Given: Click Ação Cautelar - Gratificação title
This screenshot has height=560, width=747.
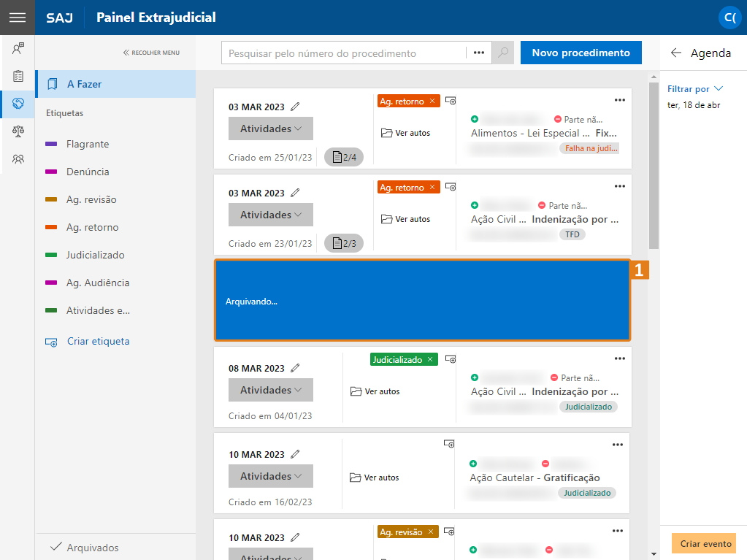Looking at the screenshot, I should pyautogui.click(x=535, y=477).
